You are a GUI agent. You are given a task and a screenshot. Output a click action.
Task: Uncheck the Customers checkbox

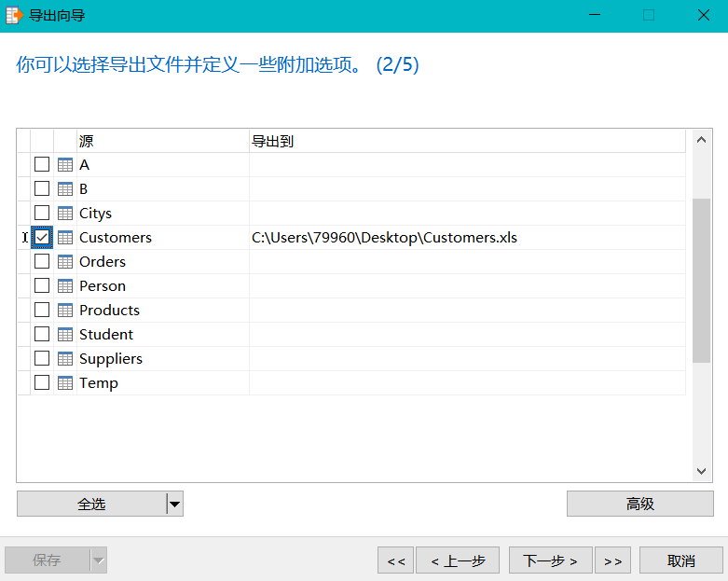tap(42, 237)
